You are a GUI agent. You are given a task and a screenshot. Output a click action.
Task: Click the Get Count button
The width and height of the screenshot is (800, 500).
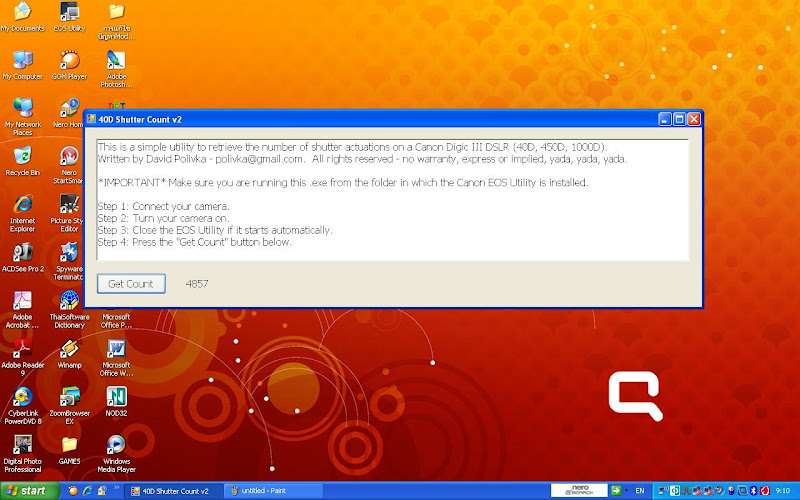click(x=131, y=284)
